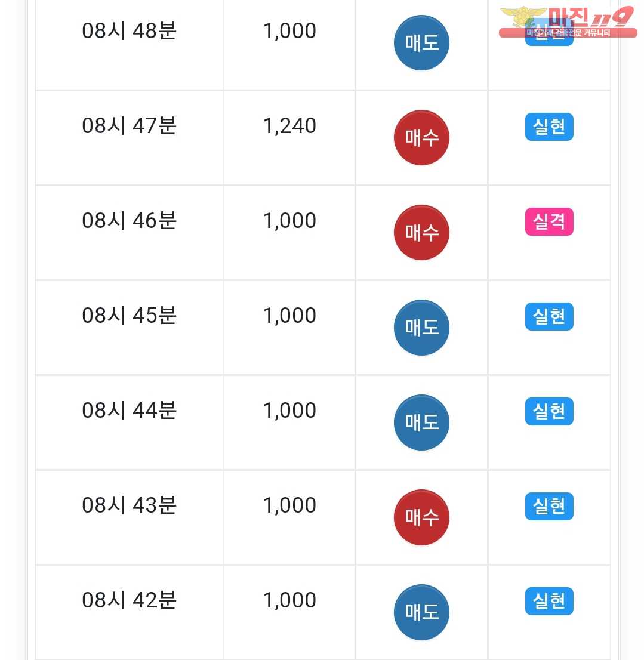Select the 실현 badge in 08시 44분 row
644x660 pixels.
(549, 411)
